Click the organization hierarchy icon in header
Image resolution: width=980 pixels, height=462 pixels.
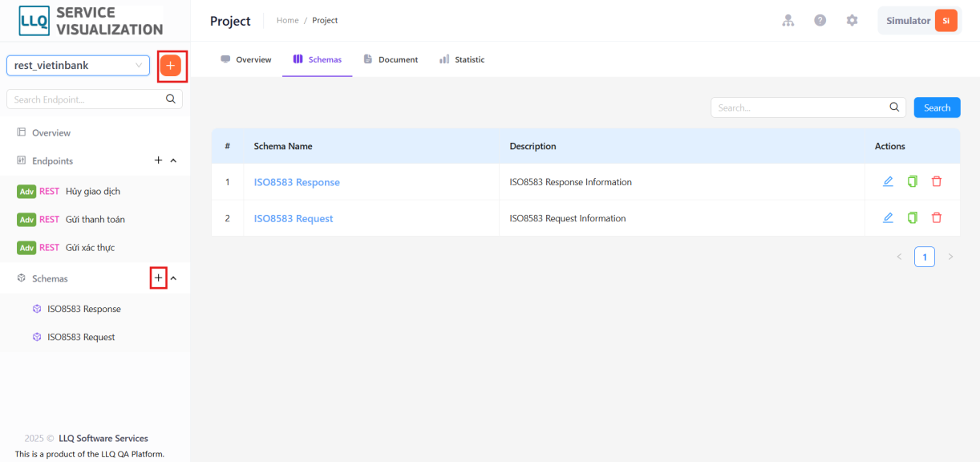point(788,21)
